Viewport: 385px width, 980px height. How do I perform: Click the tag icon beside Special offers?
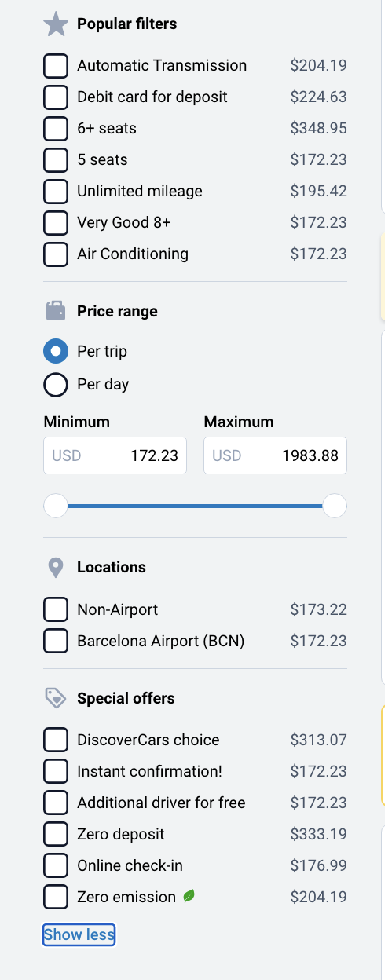pos(55,698)
